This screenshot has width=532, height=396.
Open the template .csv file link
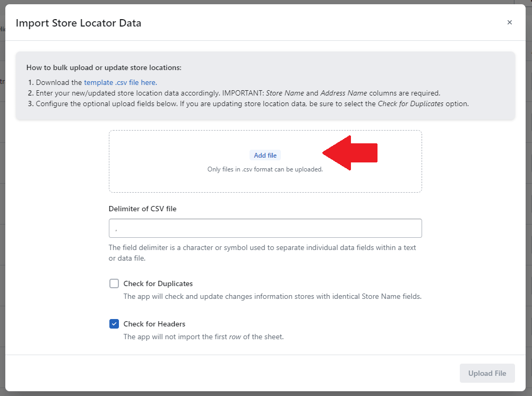click(x=121, y=82)
